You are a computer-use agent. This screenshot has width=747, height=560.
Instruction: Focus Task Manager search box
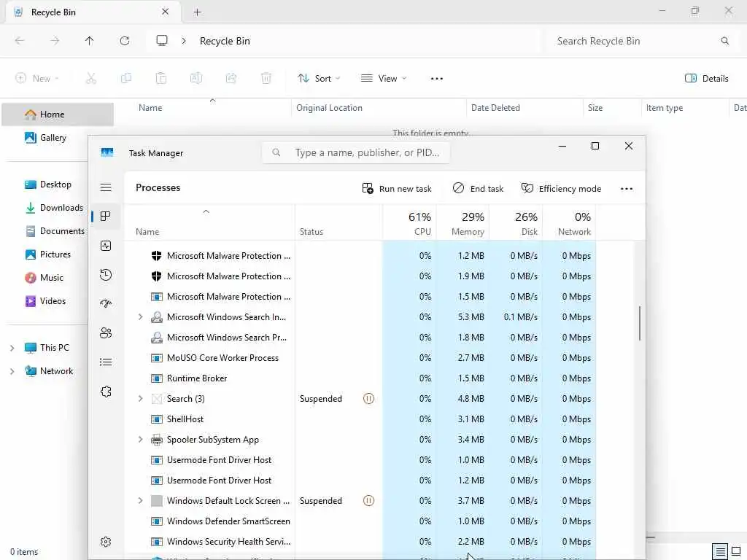point(355,153)
